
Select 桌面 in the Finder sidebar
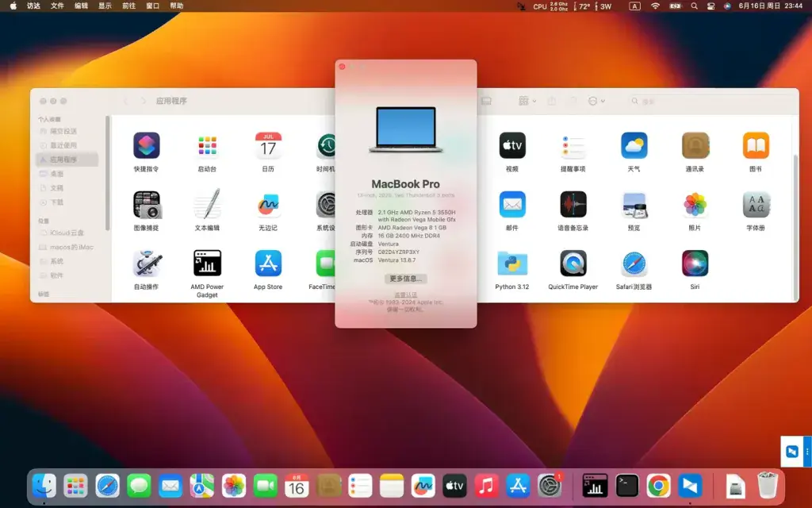pyautogui.click(x=67, y=174)
